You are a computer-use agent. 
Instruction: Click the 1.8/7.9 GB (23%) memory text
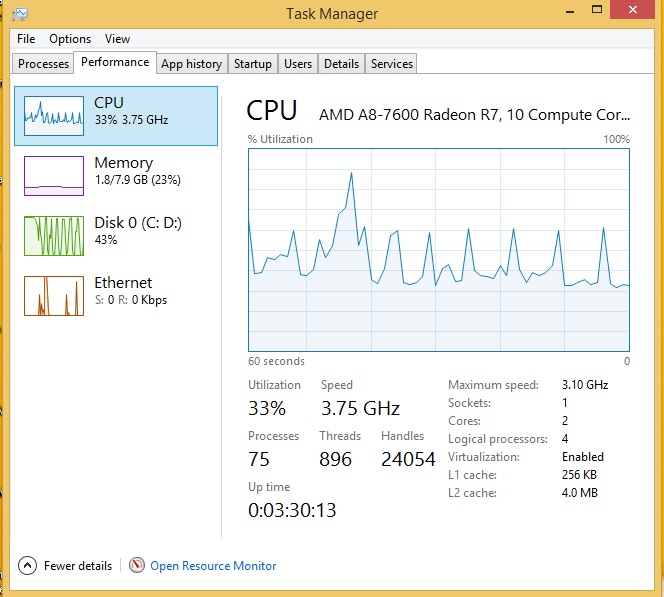(x=138, y=180)
